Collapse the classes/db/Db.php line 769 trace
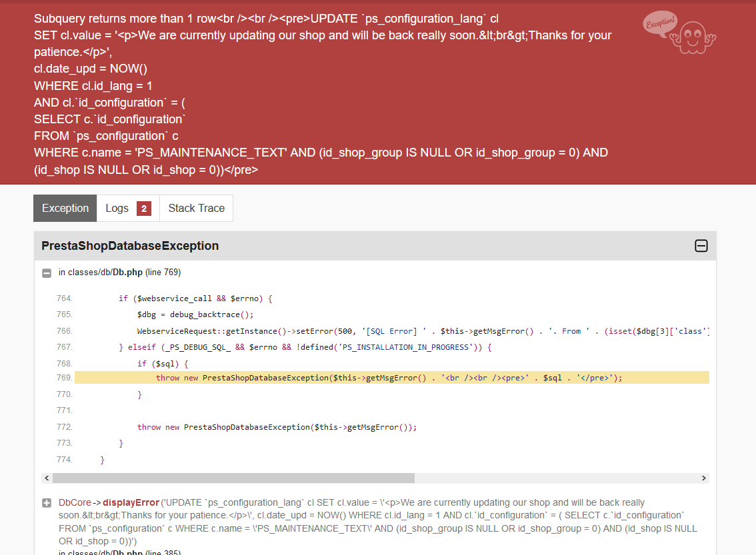The height and width of the screenshot is (555, 756). coord(47,273)
